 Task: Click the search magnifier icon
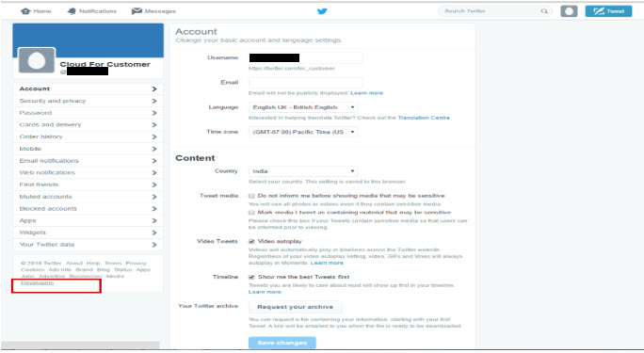[x=544, y=11]
